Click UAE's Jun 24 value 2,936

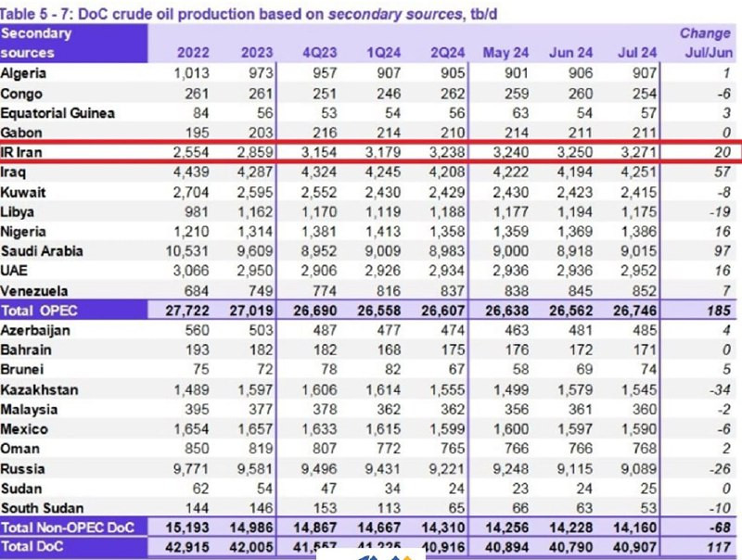click(x=574, y=270)
